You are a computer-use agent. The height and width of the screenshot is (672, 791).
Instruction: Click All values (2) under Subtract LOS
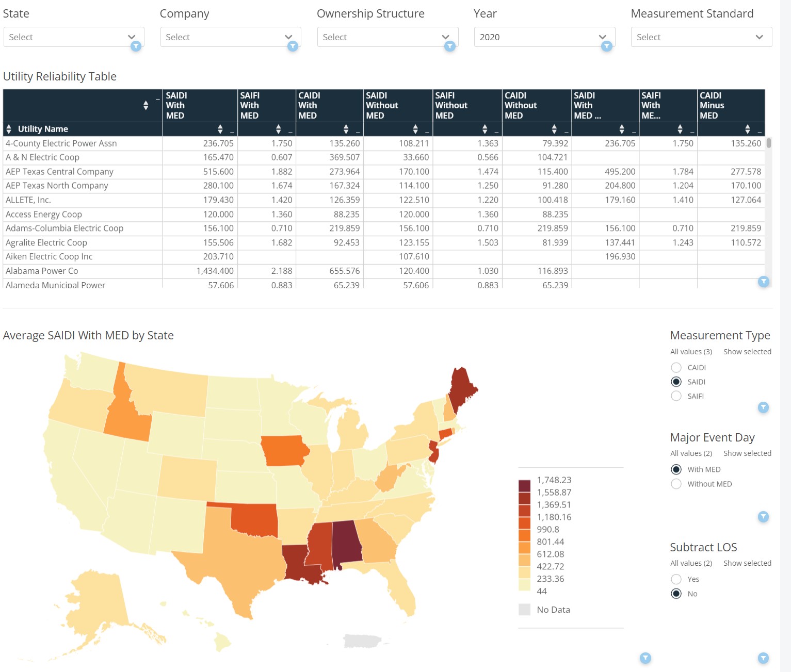[x=691, y=563]
